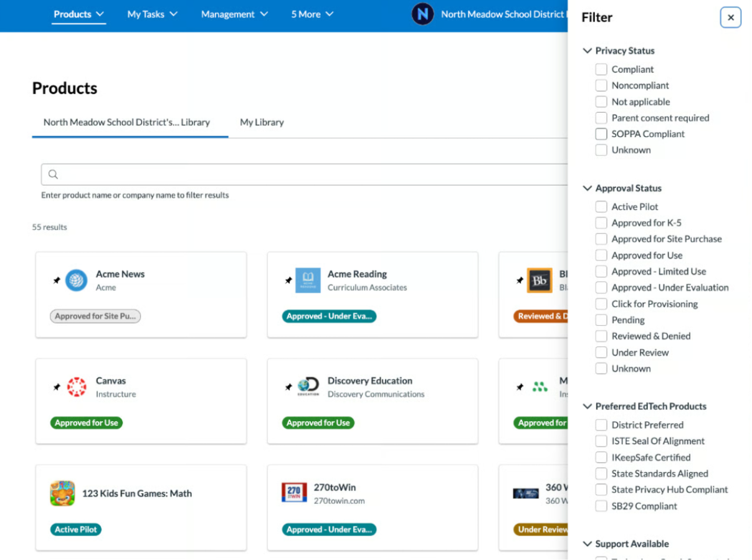
Task: Enable the SOPPA Compliant filter
Action: (x=601, y=134)
